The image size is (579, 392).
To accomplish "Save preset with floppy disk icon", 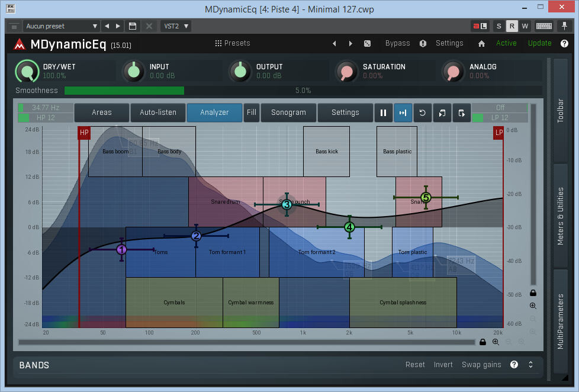I will pyautogui.click(x=133, y=26).
